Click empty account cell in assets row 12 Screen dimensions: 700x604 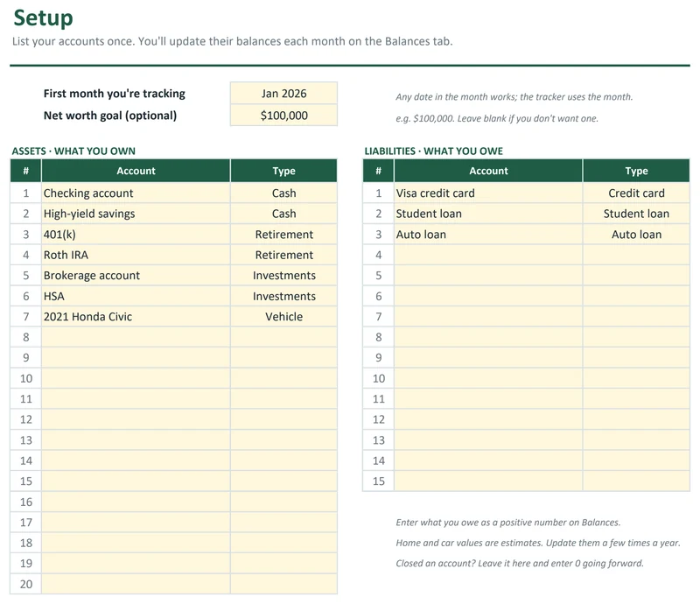pos(136,419)
